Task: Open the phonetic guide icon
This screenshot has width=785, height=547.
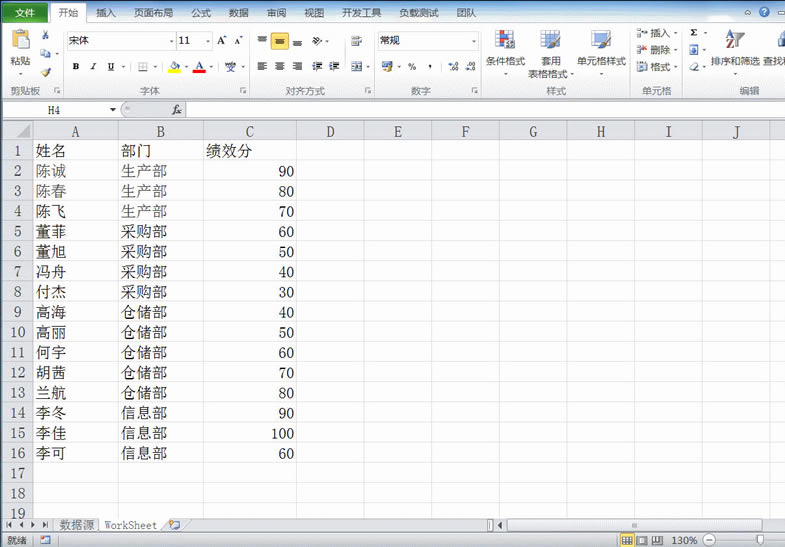Action: click(230, 67)
